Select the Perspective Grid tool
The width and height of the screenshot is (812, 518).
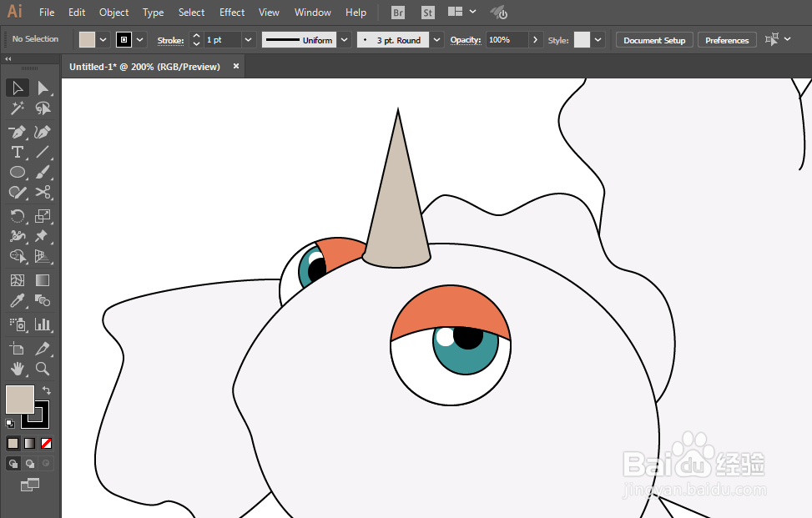43,256
